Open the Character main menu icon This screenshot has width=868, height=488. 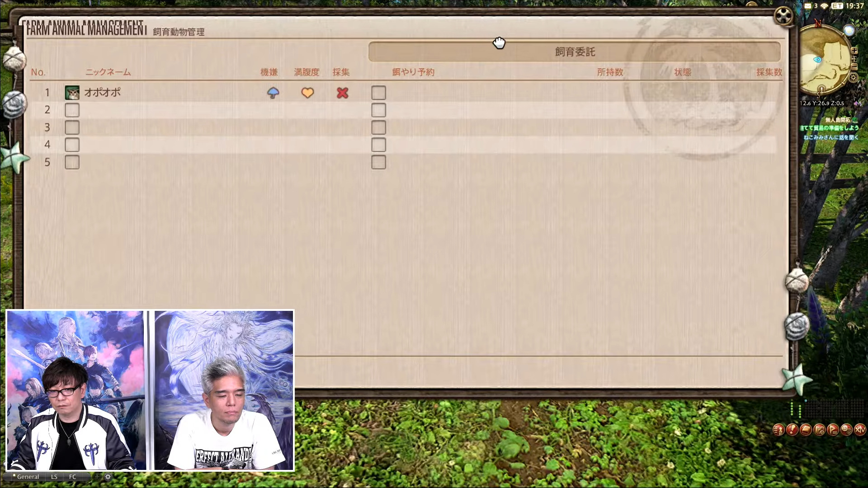click(x=778, y=430)
